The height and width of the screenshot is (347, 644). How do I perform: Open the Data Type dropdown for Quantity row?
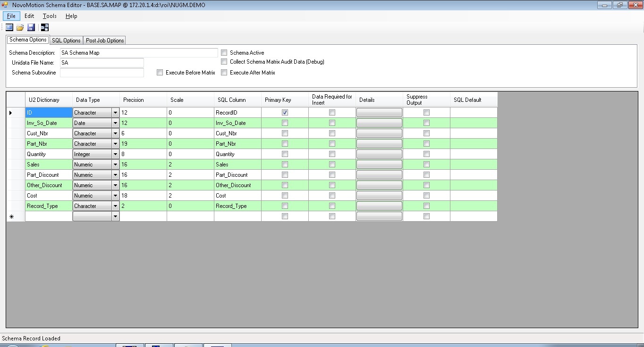click(115, 154)
